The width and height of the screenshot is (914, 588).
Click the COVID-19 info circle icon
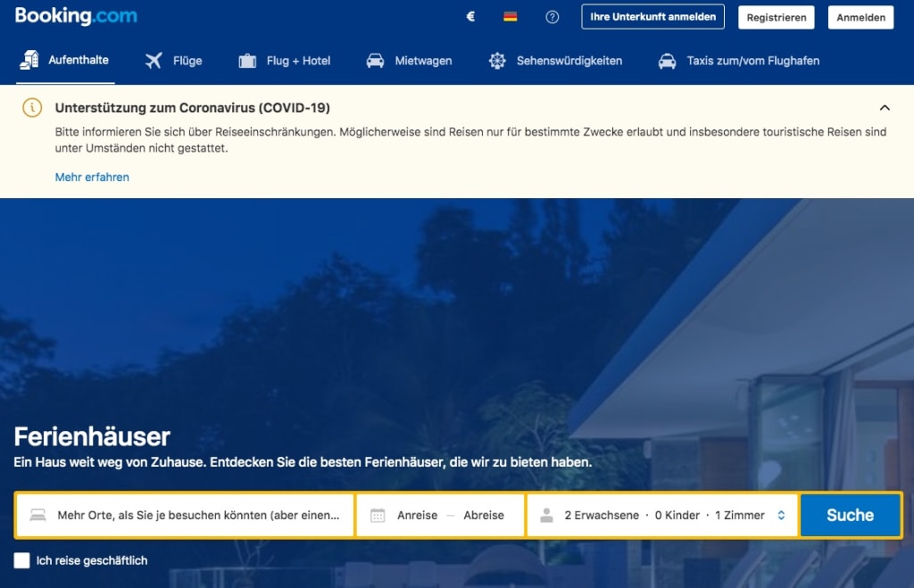tap(32, 108)
